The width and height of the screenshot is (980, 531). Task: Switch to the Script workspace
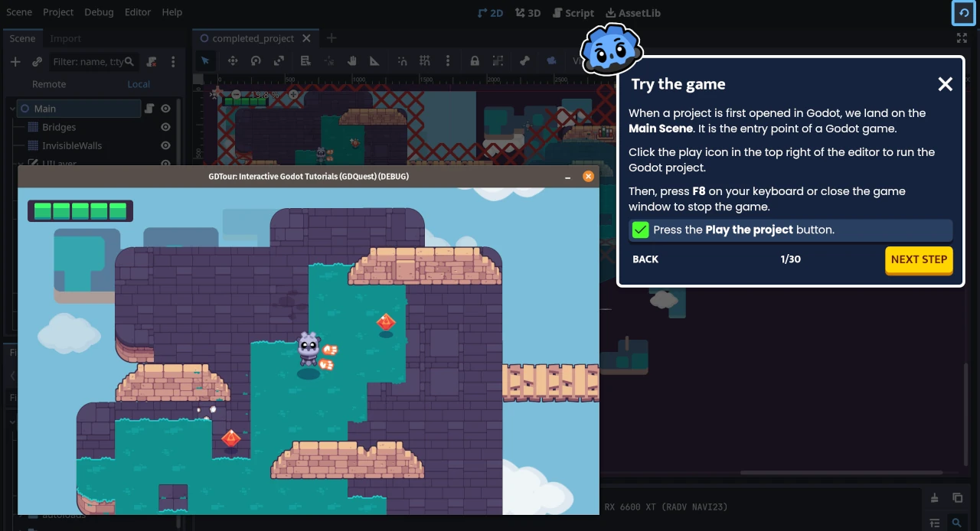(x=573, y=13)
